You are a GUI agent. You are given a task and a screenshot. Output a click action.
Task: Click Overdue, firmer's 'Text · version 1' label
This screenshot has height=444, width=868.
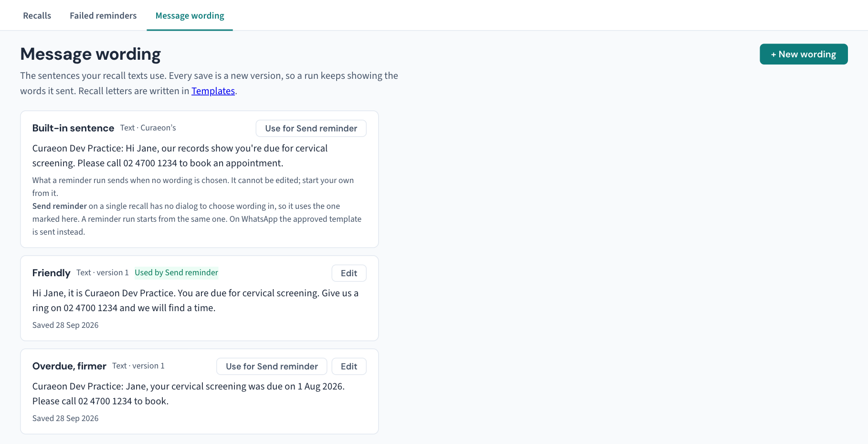(x=138, y=366)
